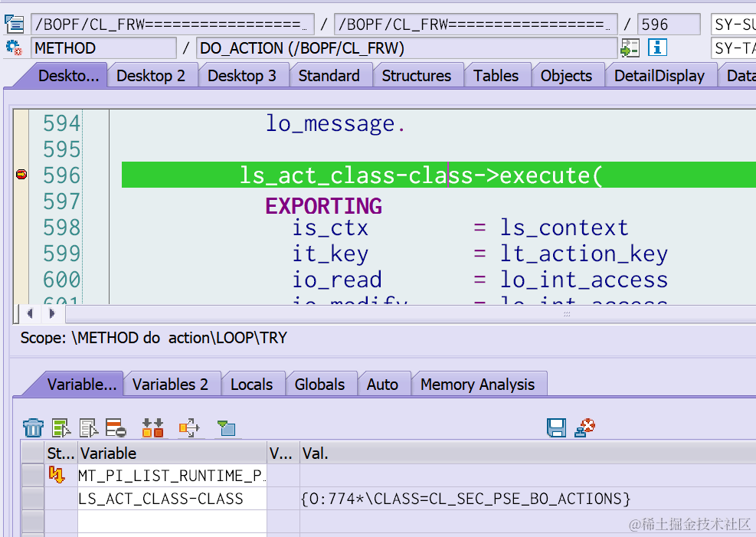756x537 pixels.
Task: Open the Structures tab
Action: click(x=417, y=76)
